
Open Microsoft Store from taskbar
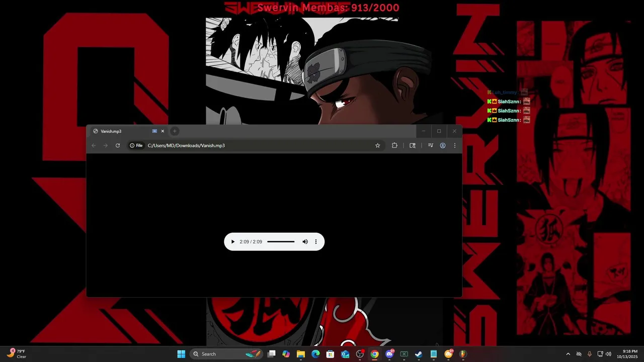[330, 354]
